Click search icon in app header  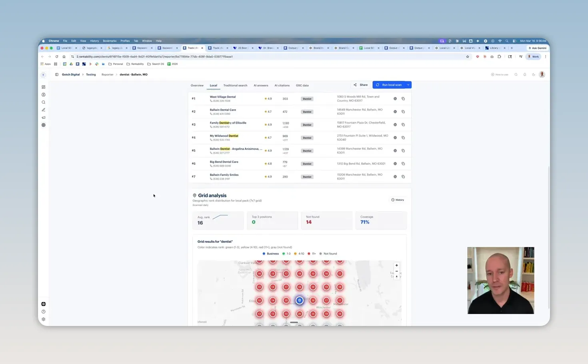pos(516,74)
